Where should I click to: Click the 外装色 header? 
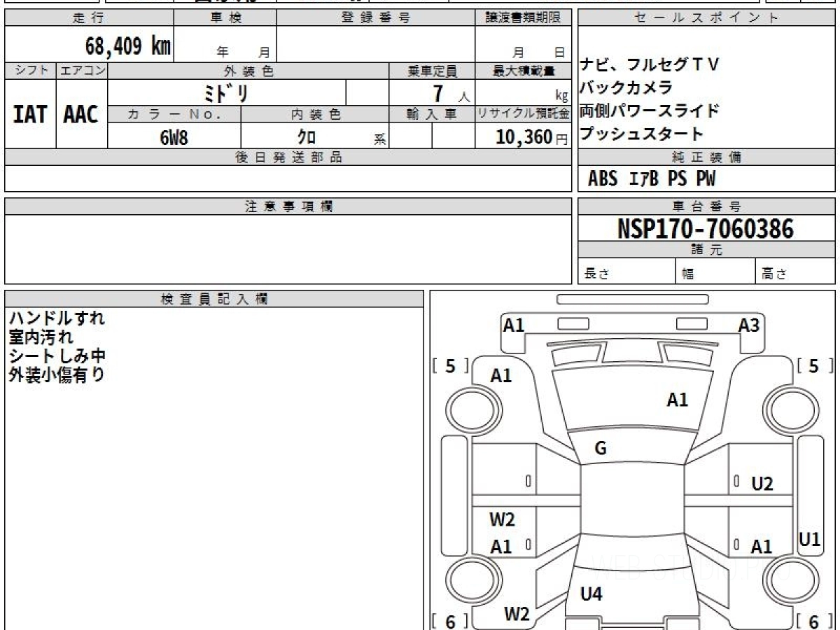[248, 71]
